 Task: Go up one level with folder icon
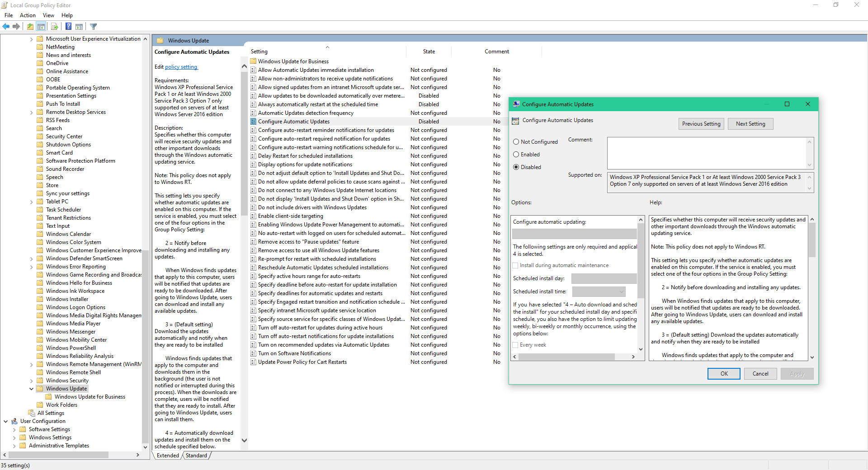30,27
